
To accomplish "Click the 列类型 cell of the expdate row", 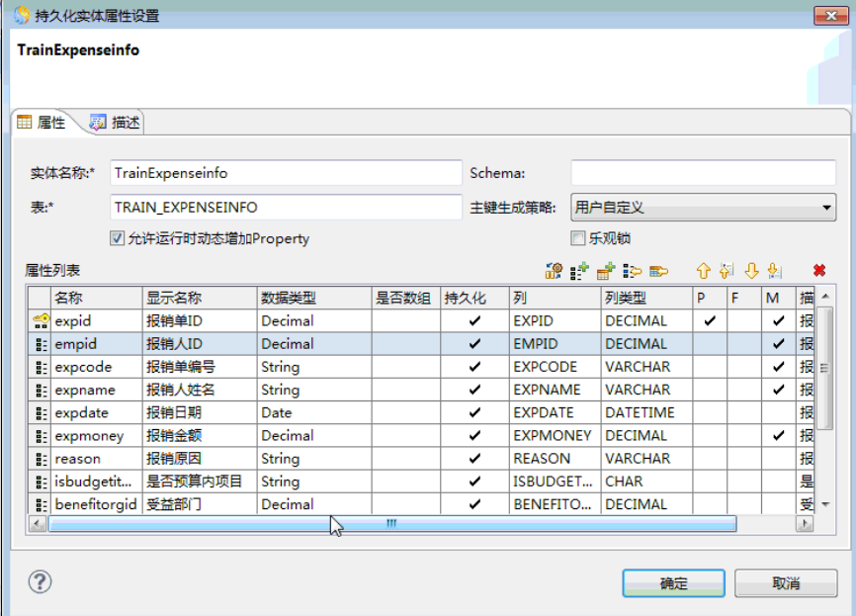I will point(645,412).
